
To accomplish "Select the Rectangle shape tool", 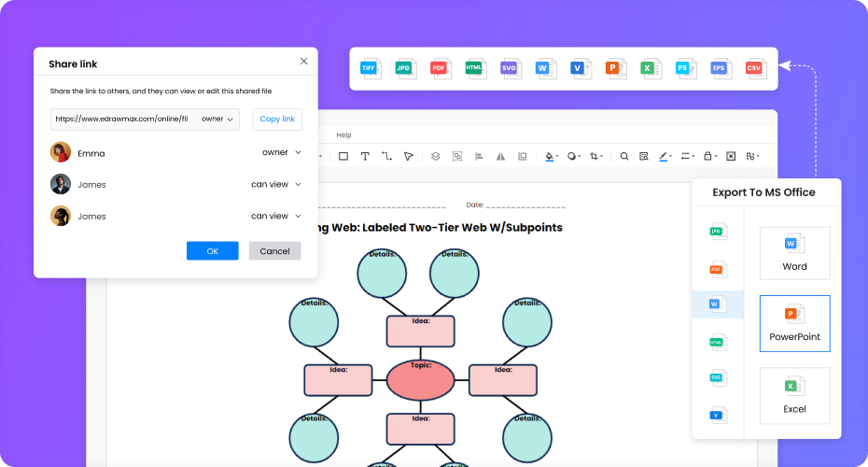I will (x=343, y=157).
